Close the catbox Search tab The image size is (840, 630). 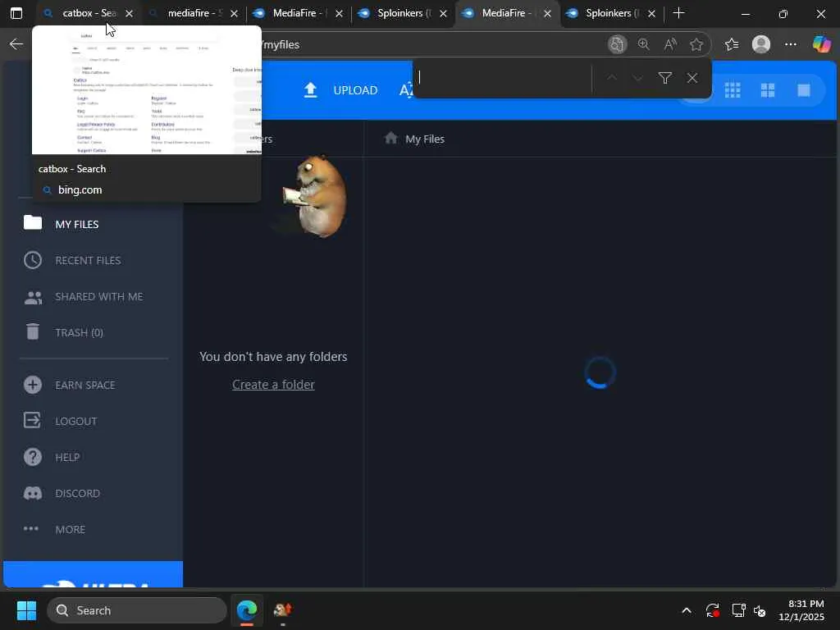(x=129, y=14)
